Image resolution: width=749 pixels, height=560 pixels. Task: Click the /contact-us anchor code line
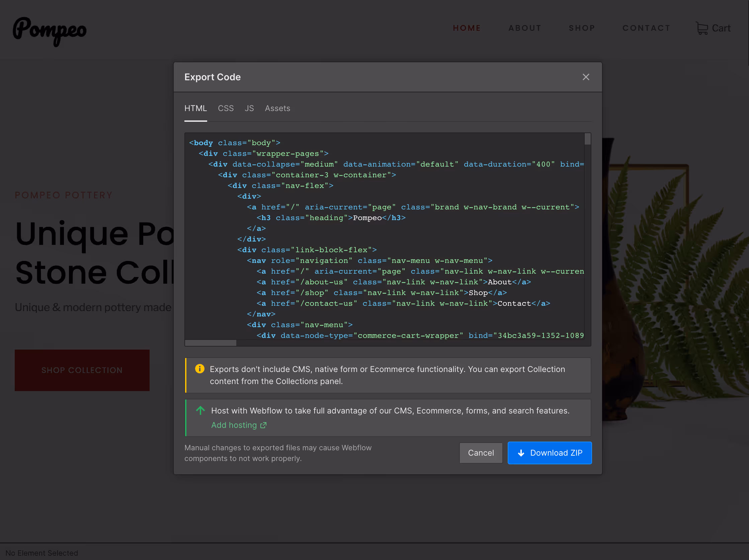(403, 303)
